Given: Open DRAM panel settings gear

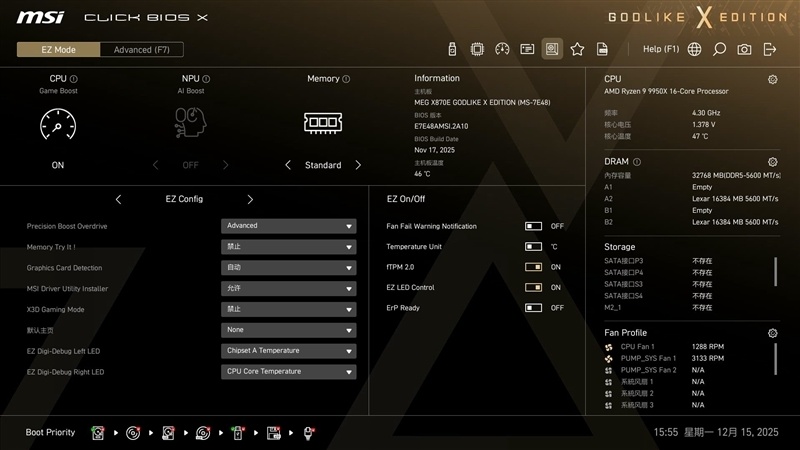Looking at the screenshot, I should click(772, 162).
